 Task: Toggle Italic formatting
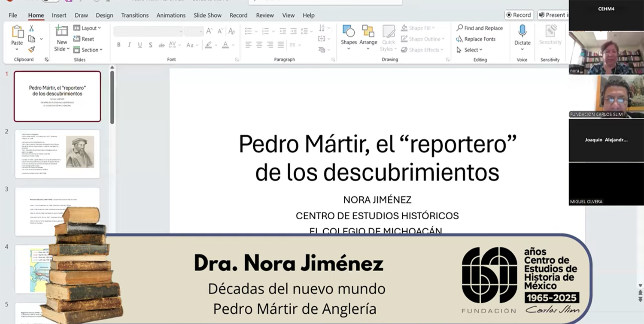pyautogui.click(x=129, y=45)
